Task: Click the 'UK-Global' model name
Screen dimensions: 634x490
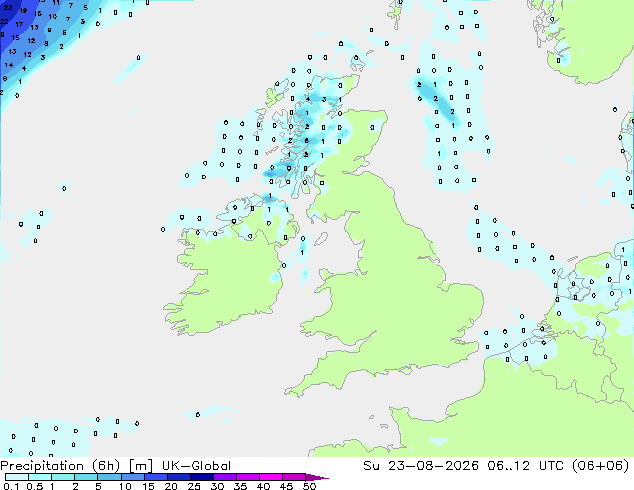Action: point(197,466)
